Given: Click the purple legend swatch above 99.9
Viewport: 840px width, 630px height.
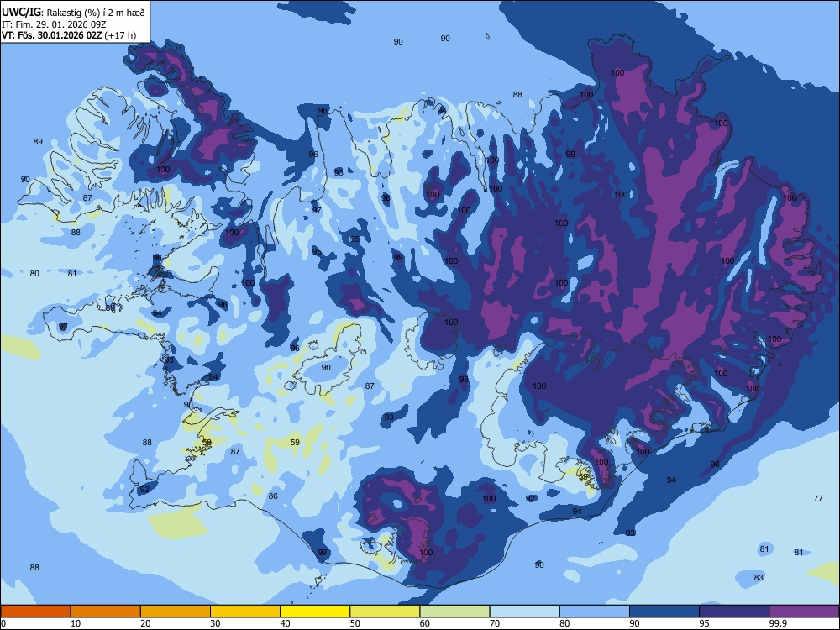Looking at the screenshot, I should click(804, 612).
